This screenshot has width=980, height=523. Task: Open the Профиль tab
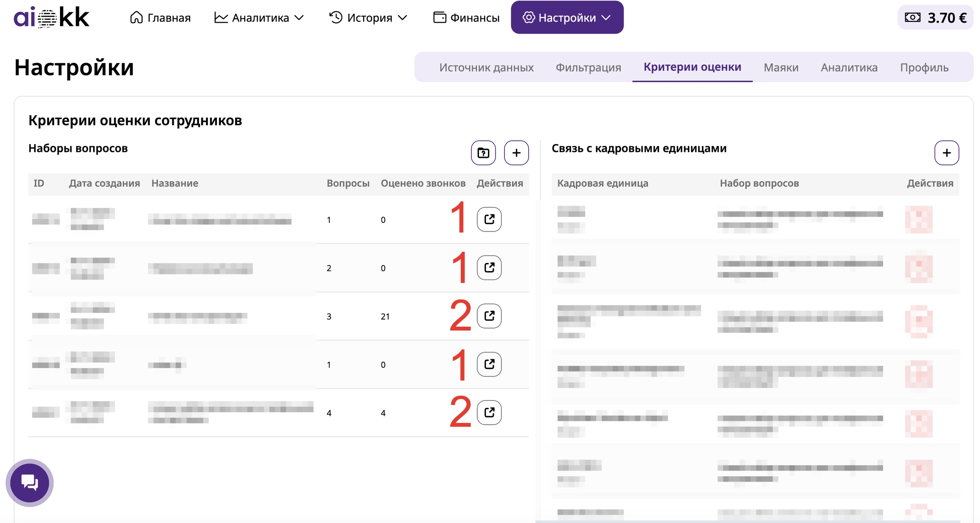pyautogui.click(x=924, y=67)
